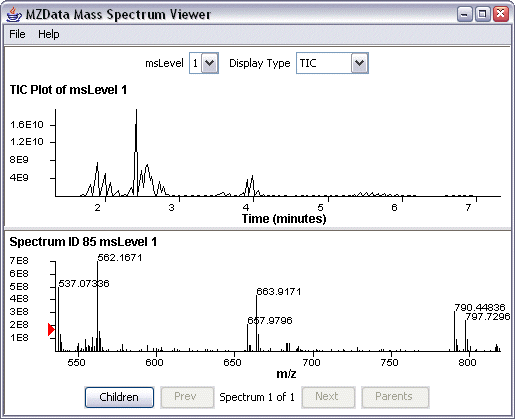
Task: Open the File menu
Action: (x=17, y=34)
